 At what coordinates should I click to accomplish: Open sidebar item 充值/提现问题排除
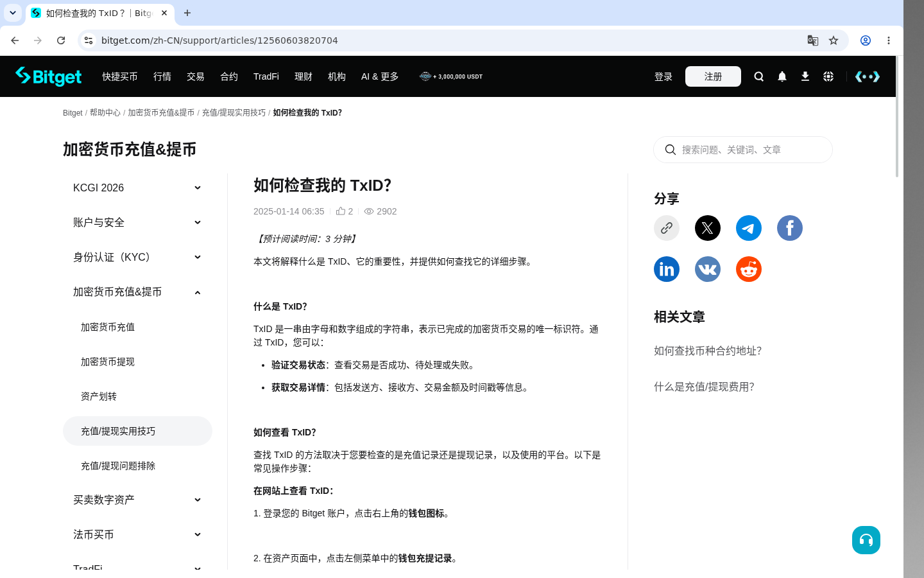[x=118, y=466]
